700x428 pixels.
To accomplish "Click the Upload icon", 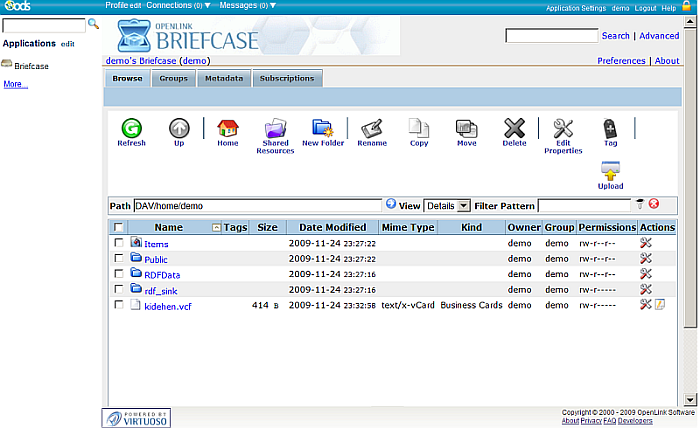I will point(610,171).
